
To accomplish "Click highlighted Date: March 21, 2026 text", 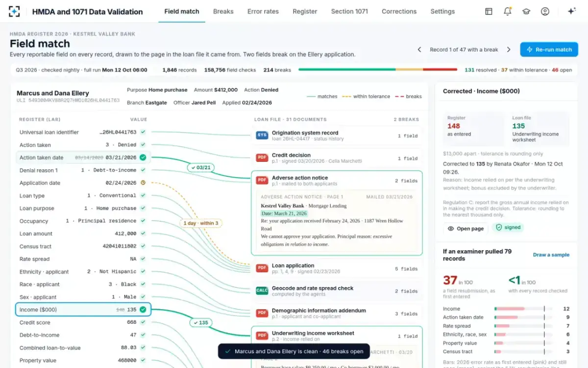I will [x=284, y=213].
